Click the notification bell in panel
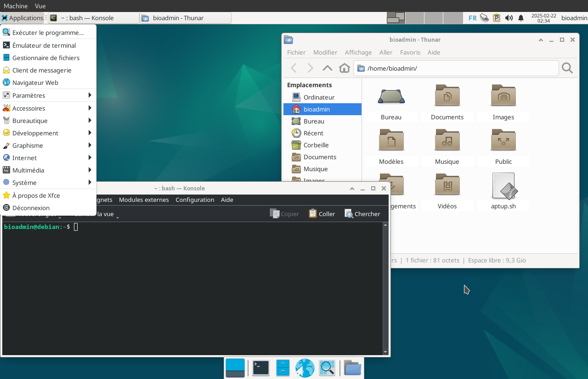 521,18
